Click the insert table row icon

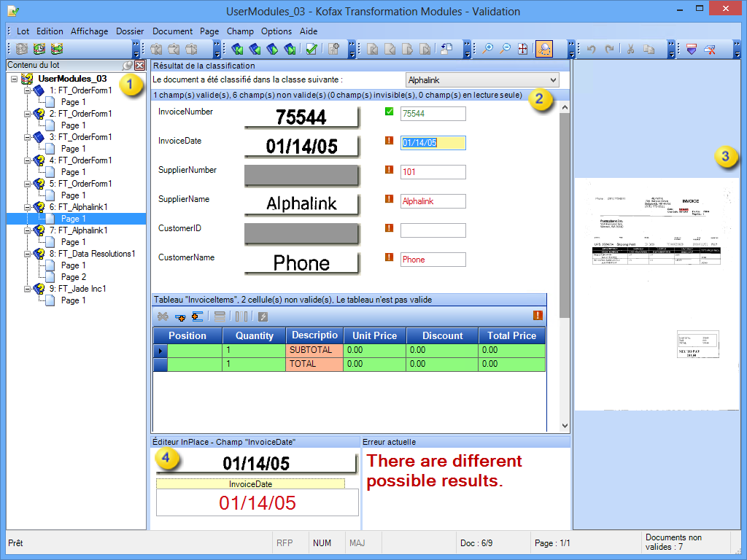180,316
